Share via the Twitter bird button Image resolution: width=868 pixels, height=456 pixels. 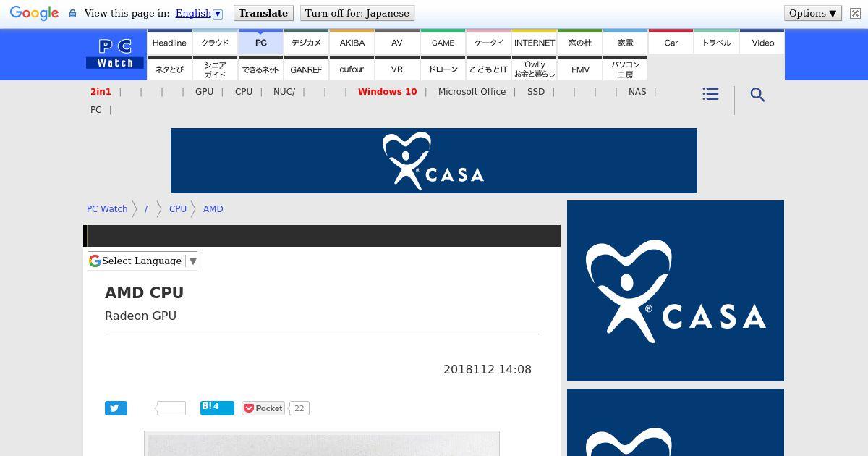116,408
